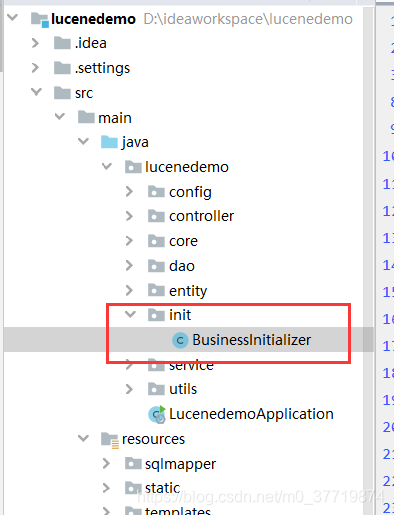Expand the .idea folder chevron
394x515 pixels.
click(x=35, y=43)
